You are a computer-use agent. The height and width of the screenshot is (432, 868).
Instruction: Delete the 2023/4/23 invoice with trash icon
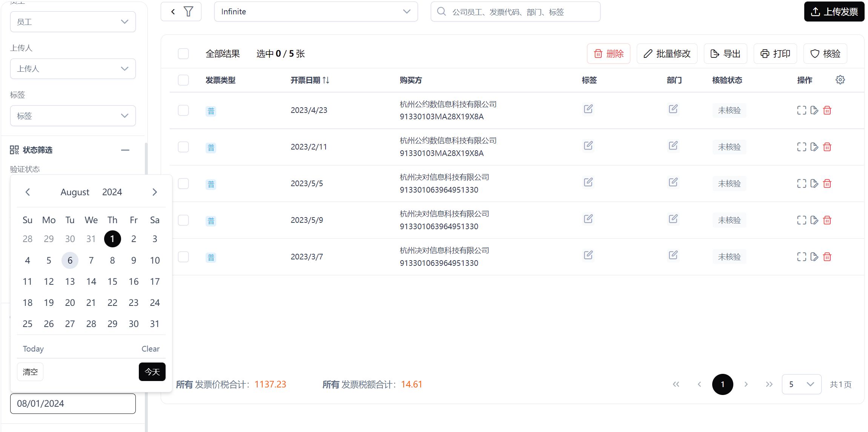[x=827, y=110]
